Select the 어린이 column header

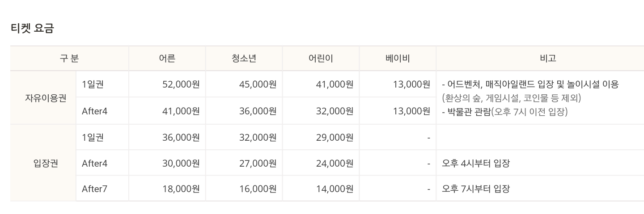click(x=321, y=58)
